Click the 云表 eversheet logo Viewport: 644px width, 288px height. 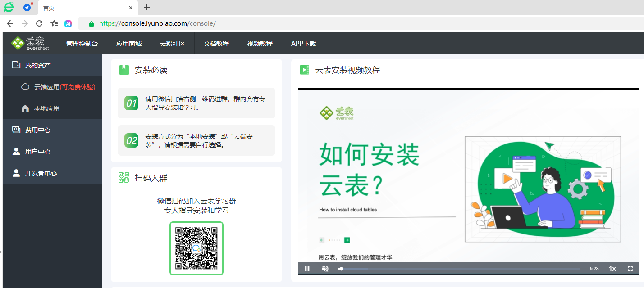30,44
